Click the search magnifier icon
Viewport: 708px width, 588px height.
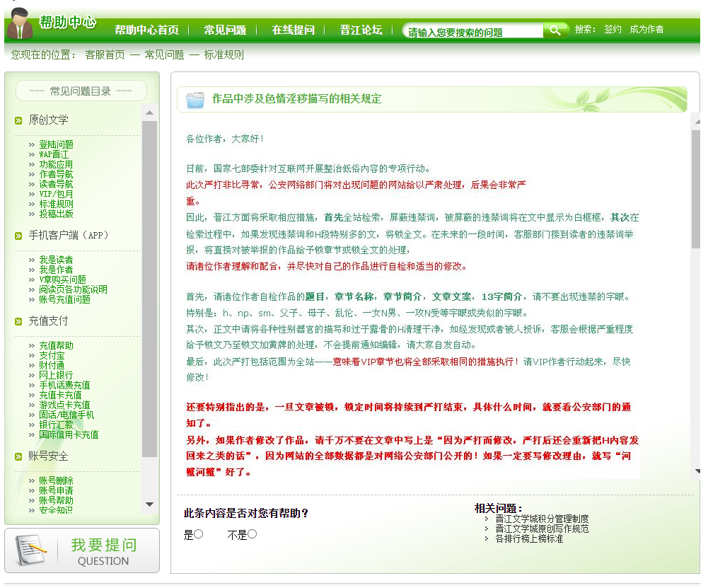[555, 30]
